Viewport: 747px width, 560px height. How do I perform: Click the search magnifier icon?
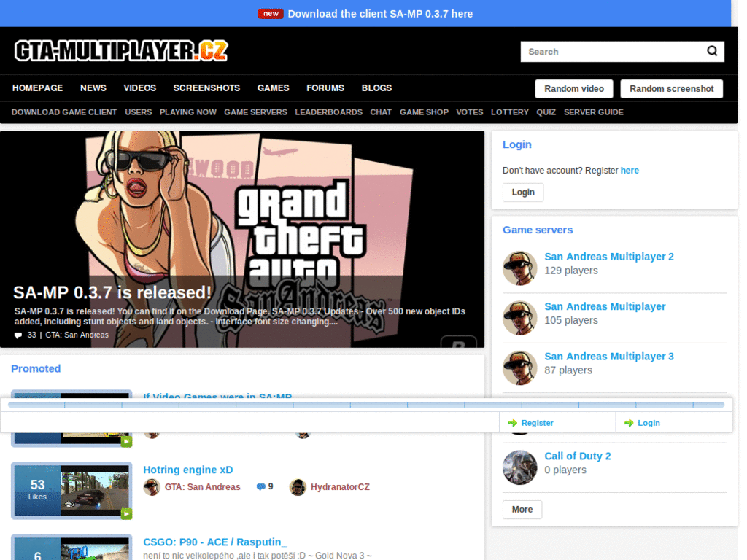712,51
